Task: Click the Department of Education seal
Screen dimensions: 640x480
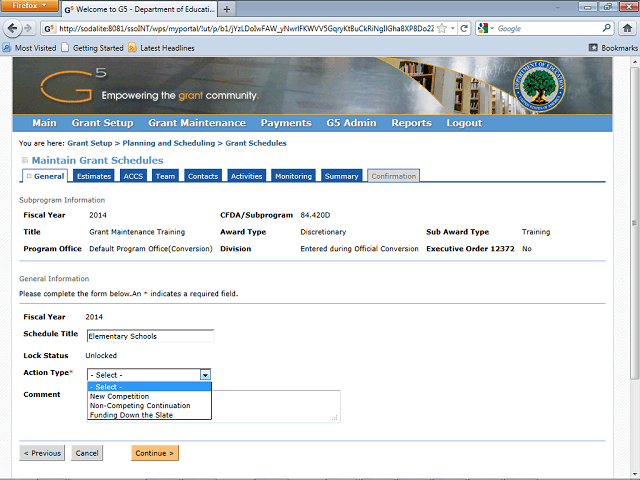Action: tap(539, 87)
